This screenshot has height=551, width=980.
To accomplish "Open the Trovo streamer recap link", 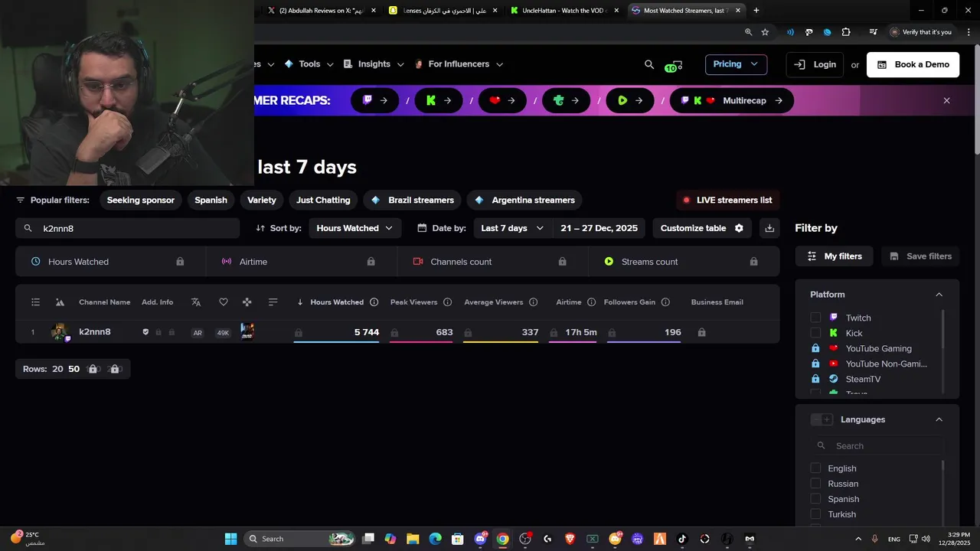I will [566, 100].
